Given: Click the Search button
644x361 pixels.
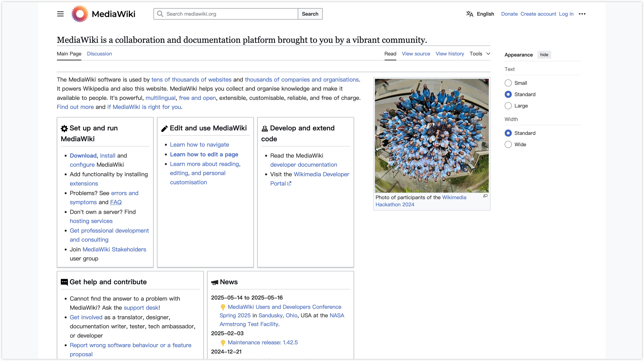Looking at the screenshot, I should click(x=310, y=14).
